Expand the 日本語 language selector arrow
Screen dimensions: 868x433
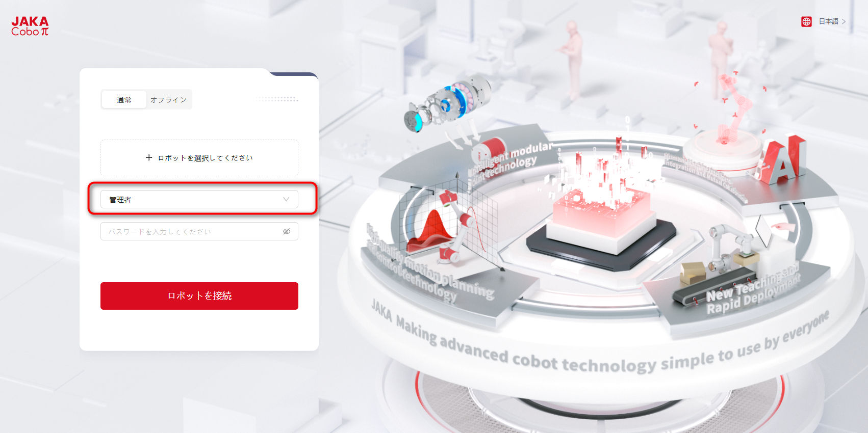pos(844,21)
